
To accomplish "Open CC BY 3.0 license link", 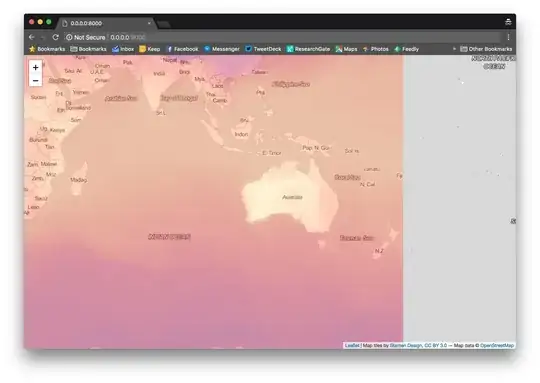I will (436, 345).
